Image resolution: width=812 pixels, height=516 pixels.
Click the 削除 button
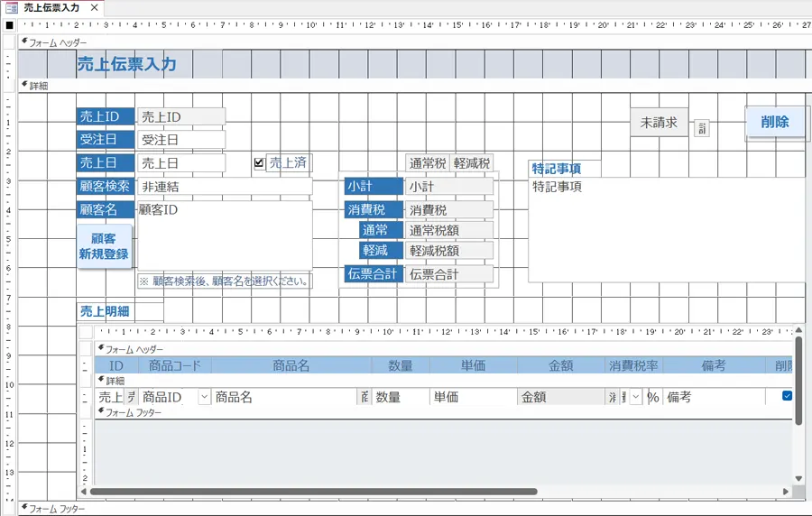point(774,123)
